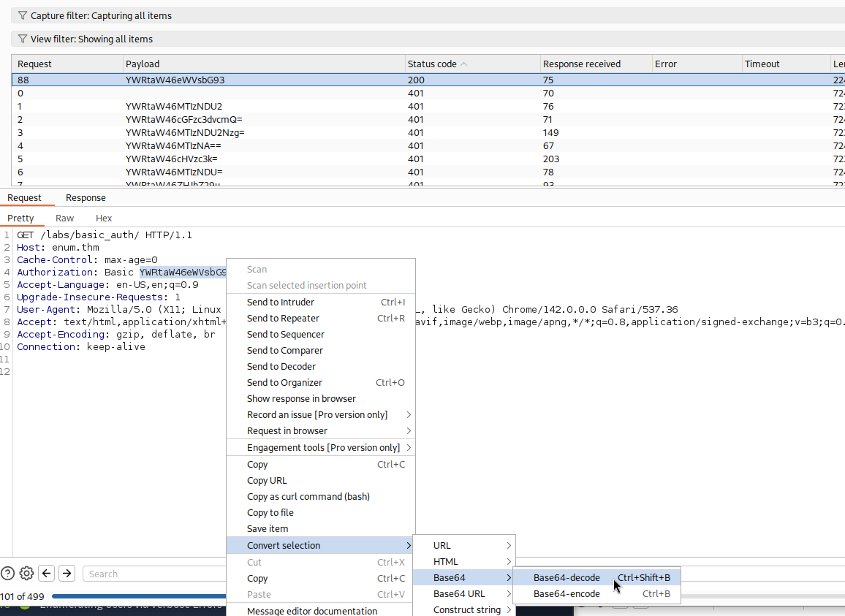
Task: Click the Connection: keep-alive header line
Action: pyautogui.click(x=81, y=346)
